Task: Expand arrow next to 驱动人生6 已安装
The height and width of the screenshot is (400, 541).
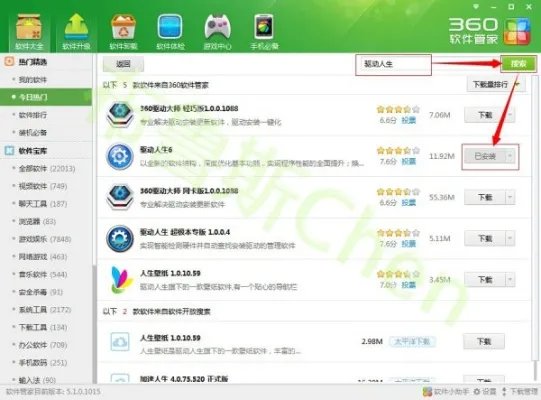Action: (510, 156)
